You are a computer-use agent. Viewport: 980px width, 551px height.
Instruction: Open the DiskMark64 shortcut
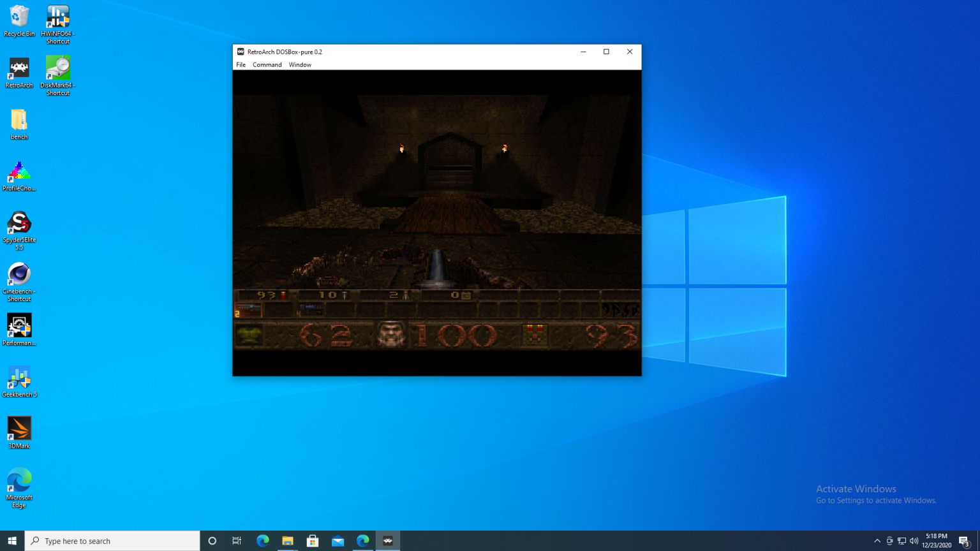click(57, 70)
